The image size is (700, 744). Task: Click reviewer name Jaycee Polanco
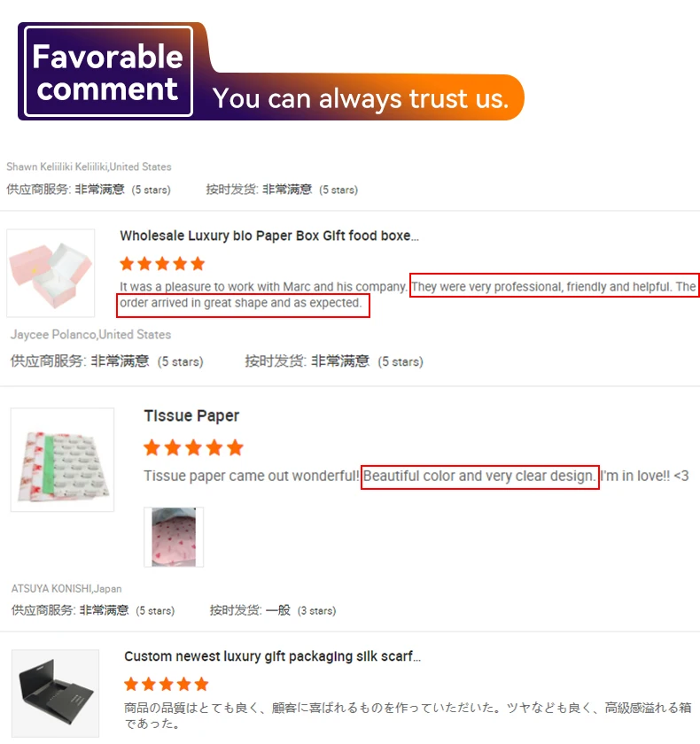tap(90, 335)
